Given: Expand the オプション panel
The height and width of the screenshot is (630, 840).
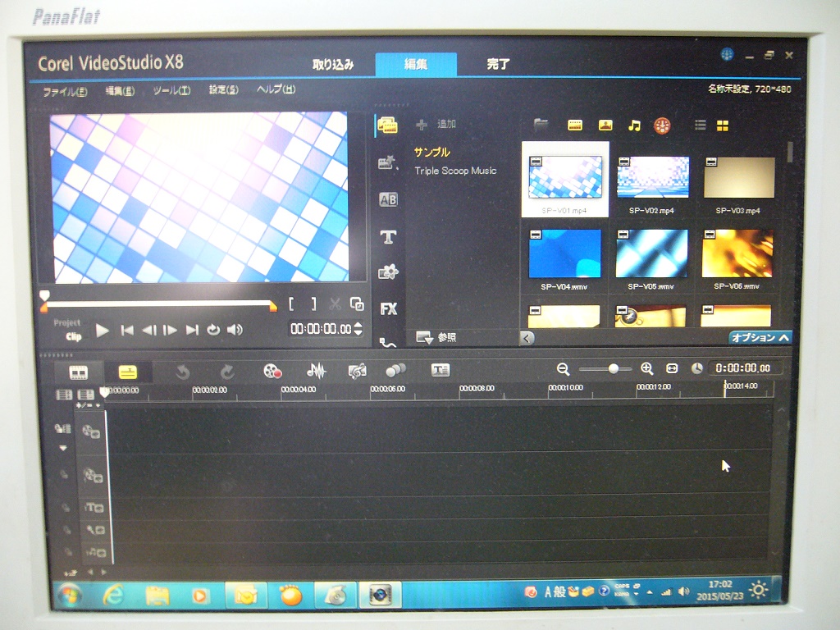Looking at the screenshot, I should tap(760, 337).
